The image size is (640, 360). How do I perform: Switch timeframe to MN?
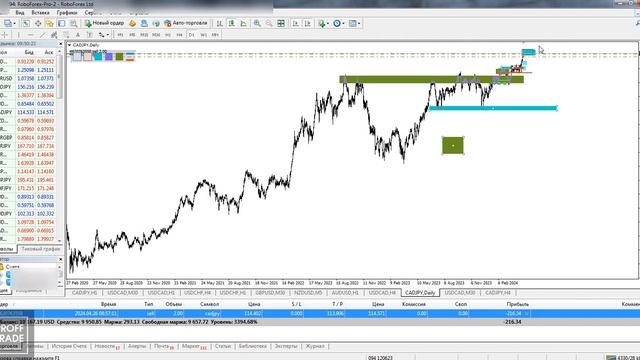(215, 35)
